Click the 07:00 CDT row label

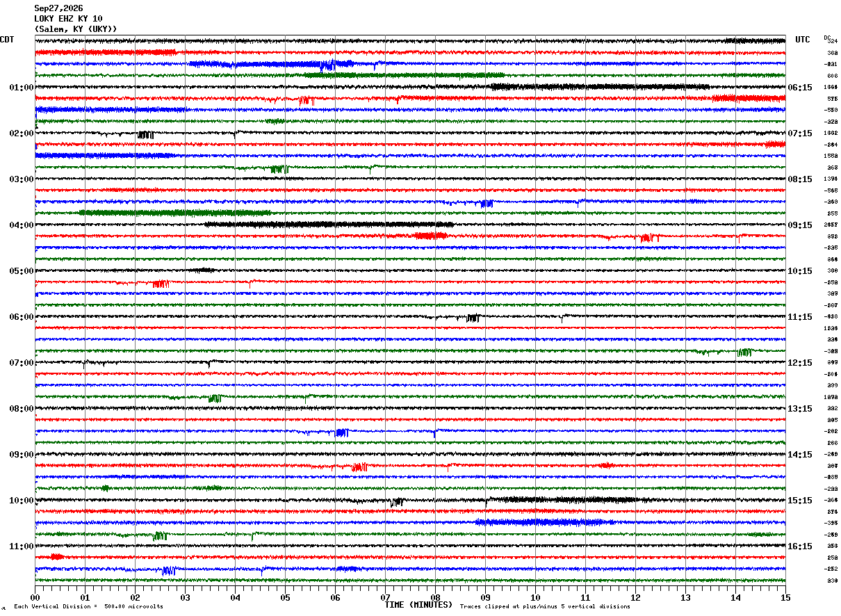point(22,362)
